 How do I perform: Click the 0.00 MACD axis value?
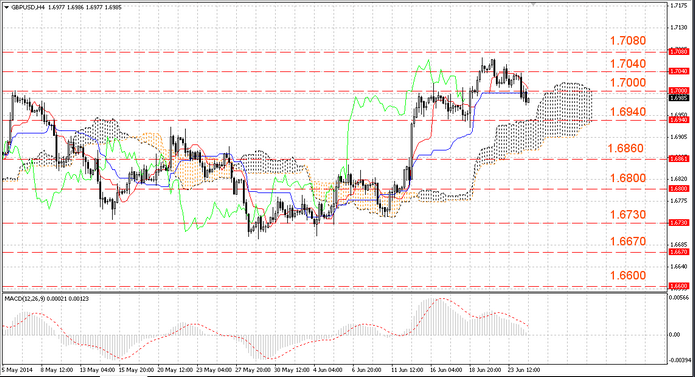[x=675, y=334]
